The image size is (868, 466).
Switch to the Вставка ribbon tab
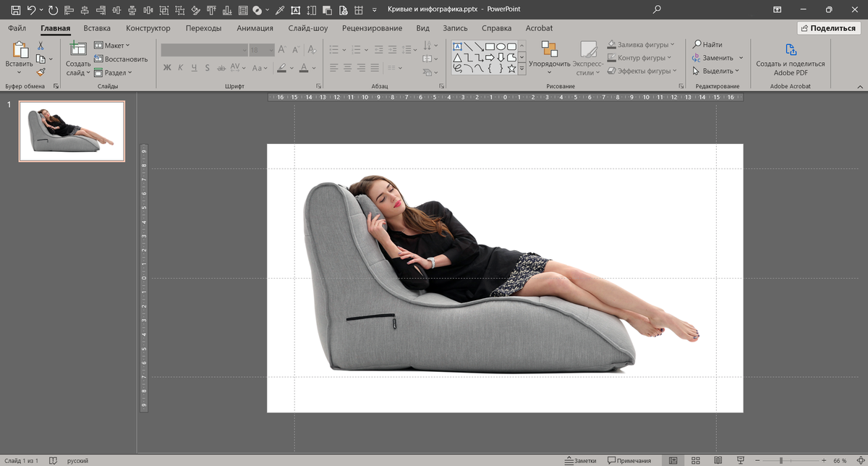click(x=96, y=27)
